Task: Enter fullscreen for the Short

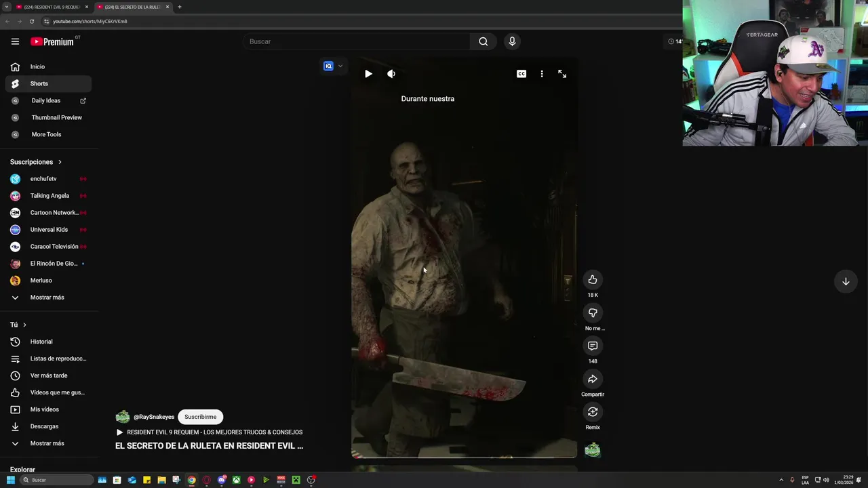Action: click(562, 74)
